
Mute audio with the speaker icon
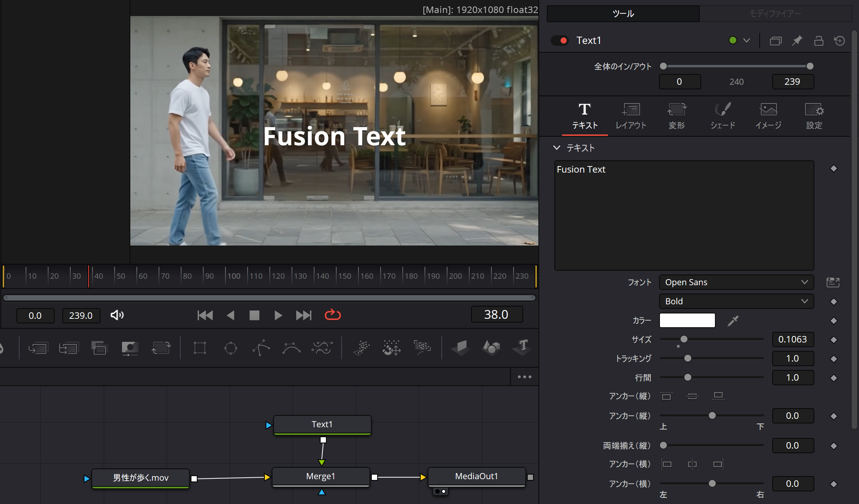click(x=117, y=315)
